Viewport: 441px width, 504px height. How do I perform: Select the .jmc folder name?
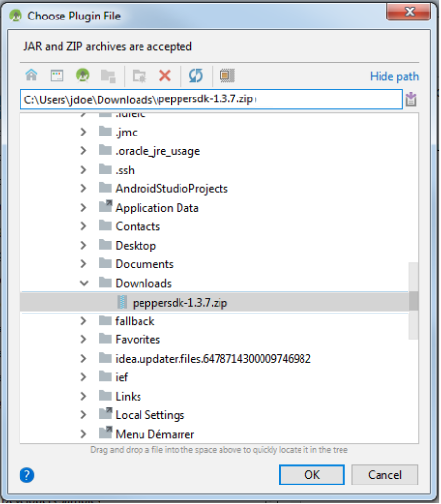(127, 133)
